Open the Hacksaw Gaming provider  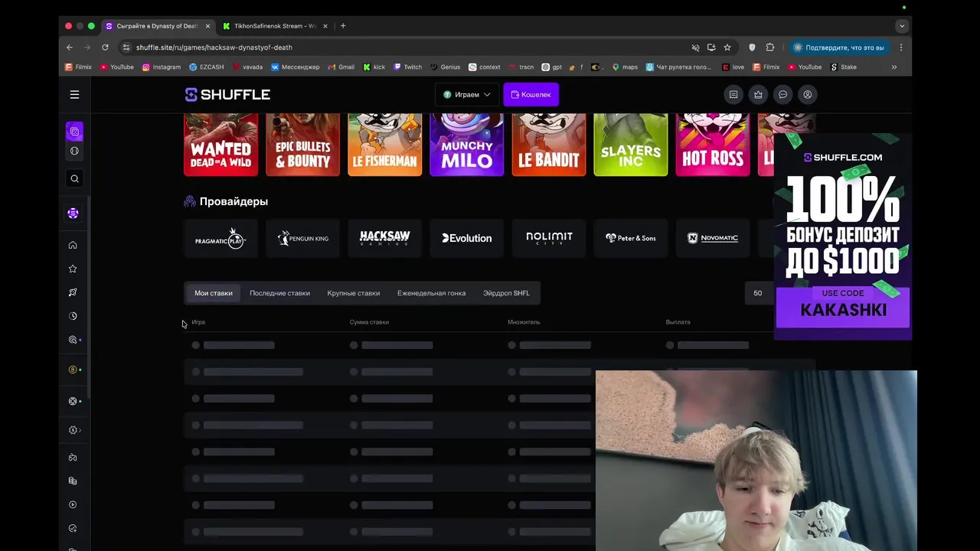(384, 239)
